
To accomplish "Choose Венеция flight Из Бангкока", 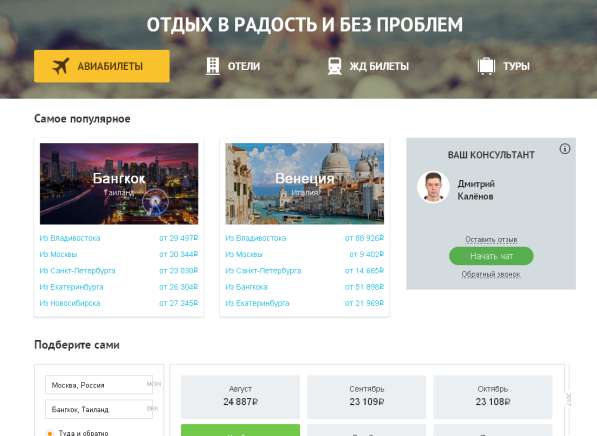I will 246,287.
